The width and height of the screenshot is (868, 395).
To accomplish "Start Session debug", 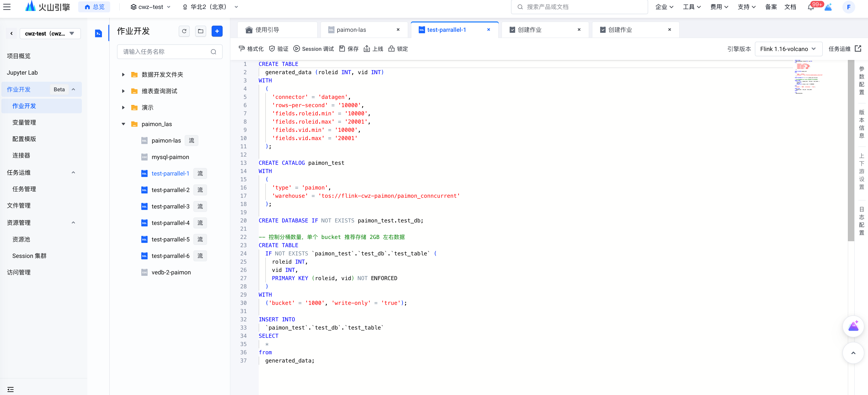I will tap(313, 49).
